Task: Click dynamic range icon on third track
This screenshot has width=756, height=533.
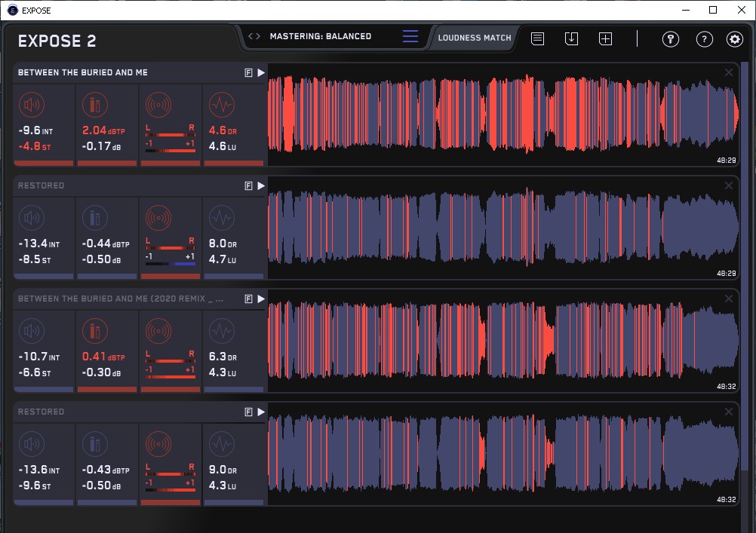Action: pyautogui.click(x=221, y=331)
